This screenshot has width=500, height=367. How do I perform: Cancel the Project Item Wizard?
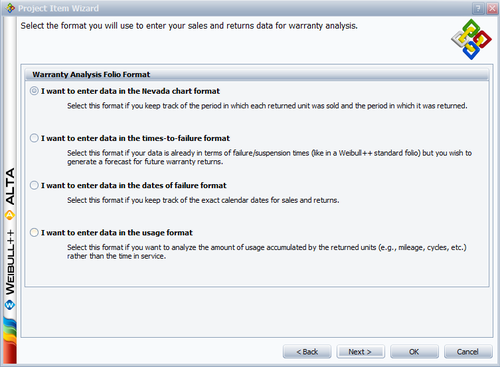tap(468, 352)
